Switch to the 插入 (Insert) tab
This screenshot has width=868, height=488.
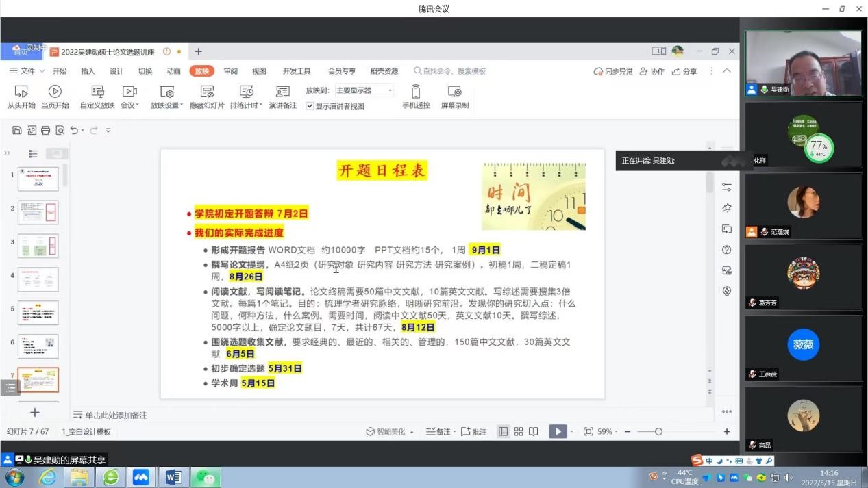(88, 71)
